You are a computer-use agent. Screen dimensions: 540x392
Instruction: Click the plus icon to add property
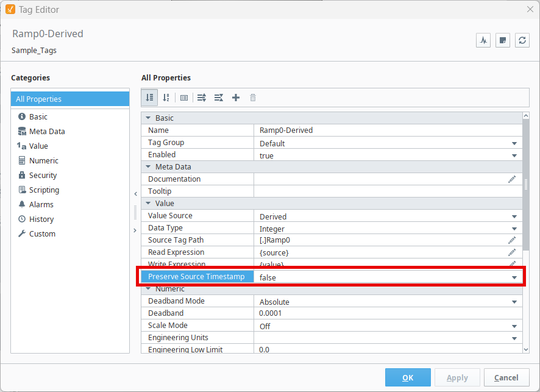click(x=236, y=98)
